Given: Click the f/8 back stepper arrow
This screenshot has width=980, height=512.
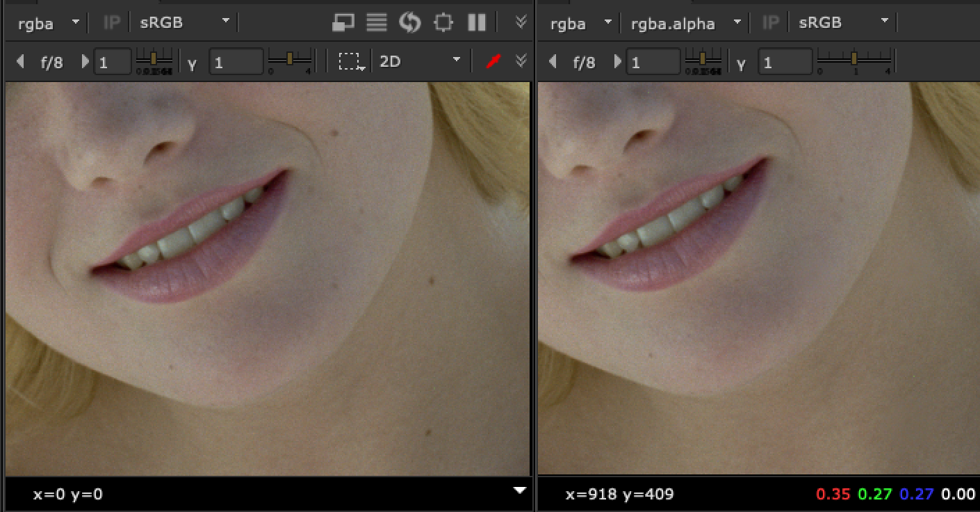Looking at the screenshot, I should click(x=19, y=61).
